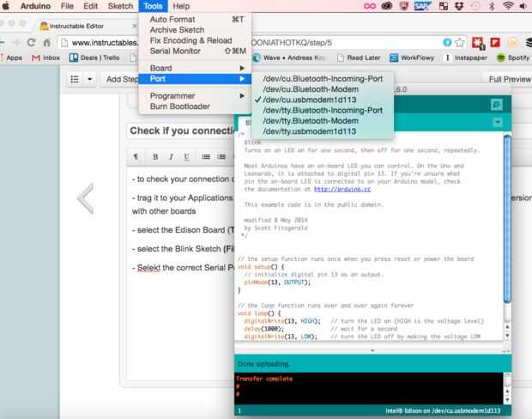Open WorkFlowy bookmark
The width and height of the screenshot is (532, 419).
[412, 58]
